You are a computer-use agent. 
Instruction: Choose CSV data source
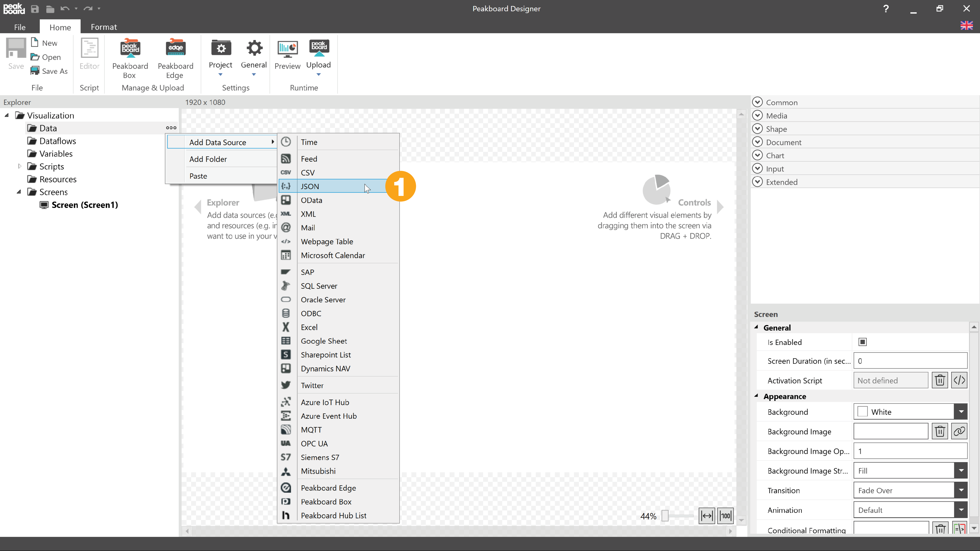point(339,172)
